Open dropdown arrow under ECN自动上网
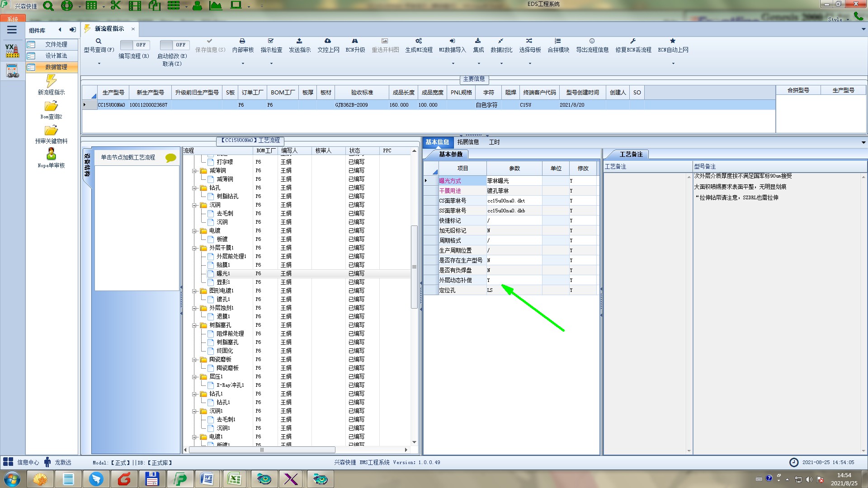The height and width of the screenshot is (488, 868). [673, 64]
